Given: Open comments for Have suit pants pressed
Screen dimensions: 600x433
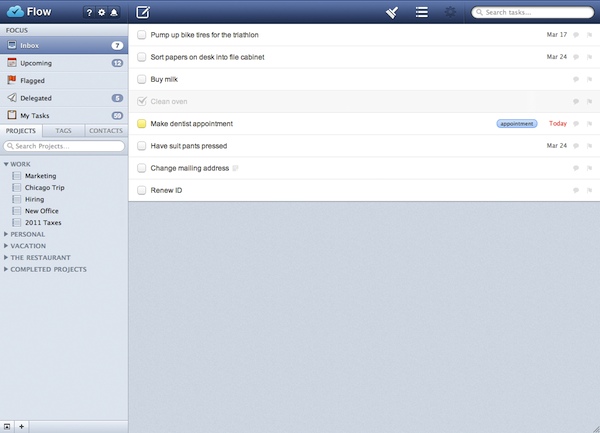Looking at the screenshot, I should pyautogui.click(x=576, y=146).
